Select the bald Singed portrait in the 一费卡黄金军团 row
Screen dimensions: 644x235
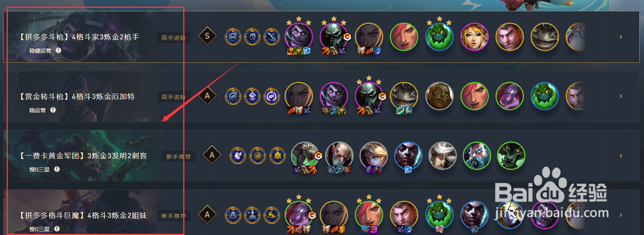[339, 155]
